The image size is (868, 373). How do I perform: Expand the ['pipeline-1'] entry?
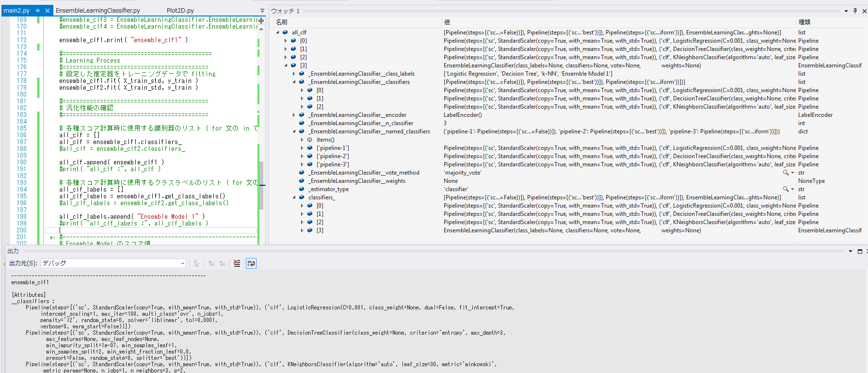tap(302, 148)
